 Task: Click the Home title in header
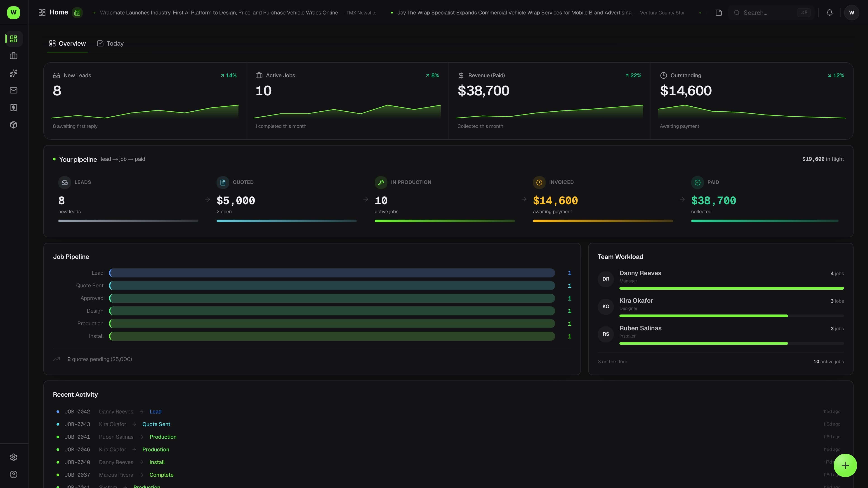point(59,12)
